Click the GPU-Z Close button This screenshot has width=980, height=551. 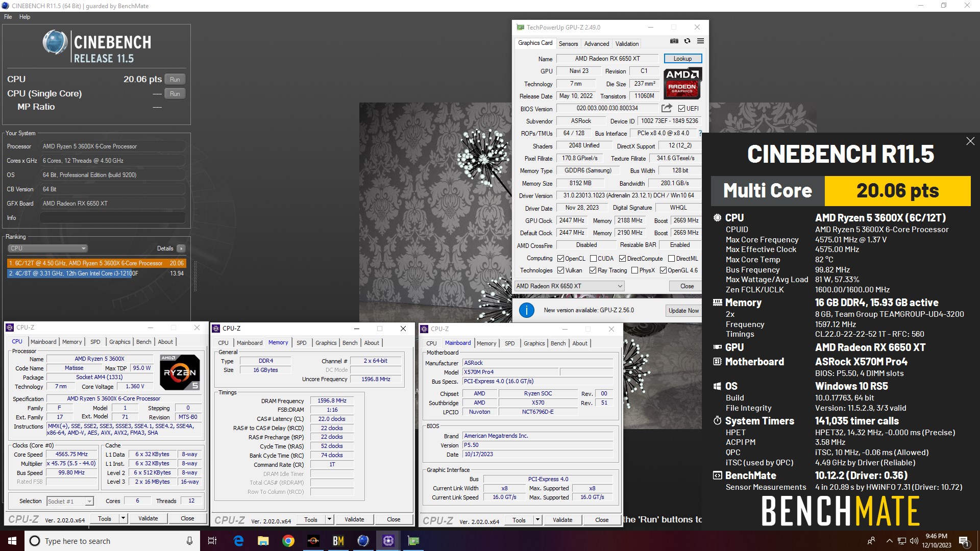pyautogui.click(x=687, y=286)
